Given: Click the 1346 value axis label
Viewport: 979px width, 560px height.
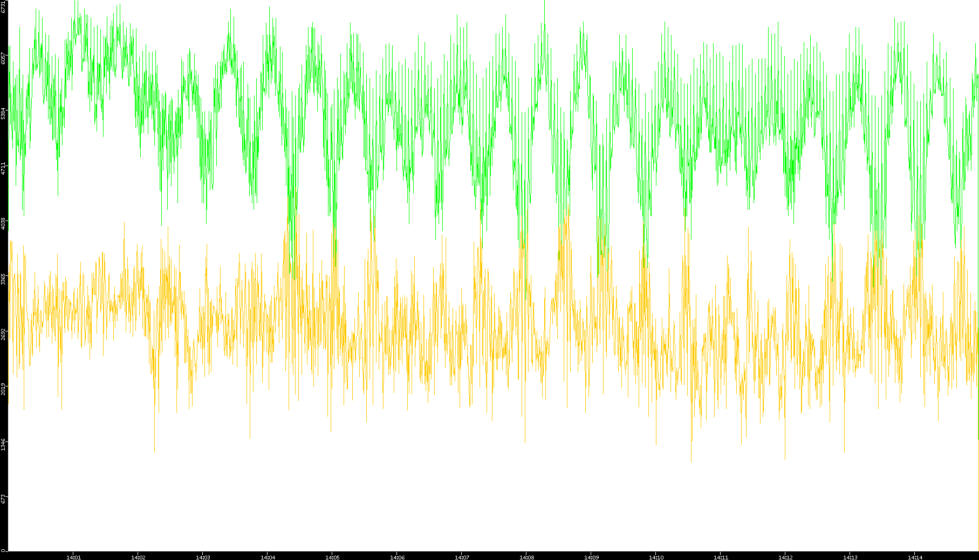Looking at the screenshot, I should [4, 444].
